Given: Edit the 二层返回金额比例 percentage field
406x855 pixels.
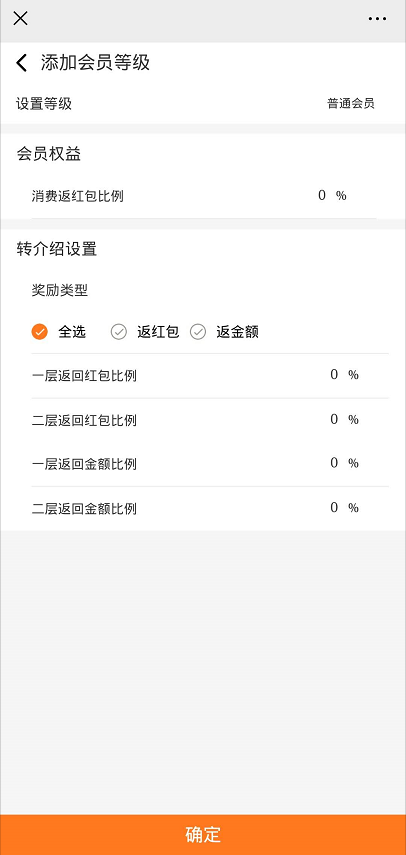Looking at the screenshot, I should pos(334,508).
